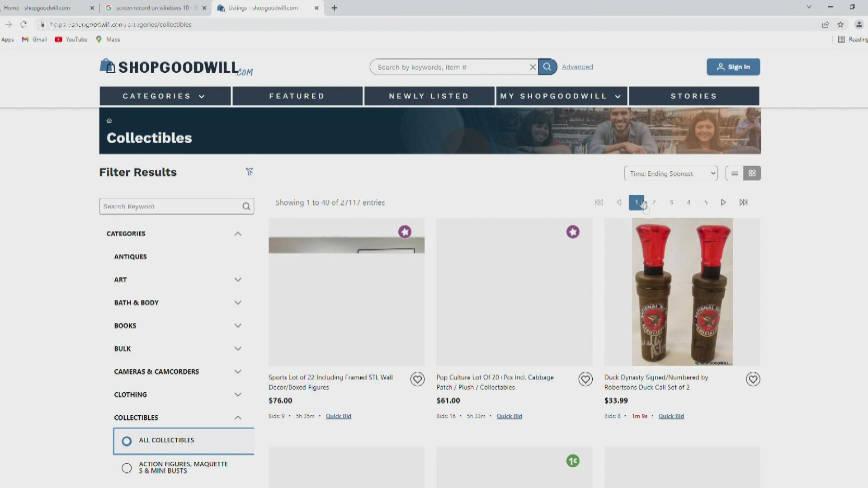
Task: Click the star favorites icon on Pop Culture Lot item
Action: (572, 231)
